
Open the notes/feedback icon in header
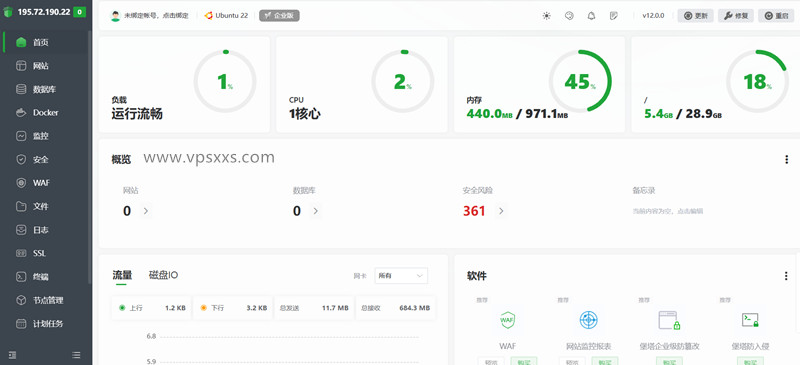(614, 16)
